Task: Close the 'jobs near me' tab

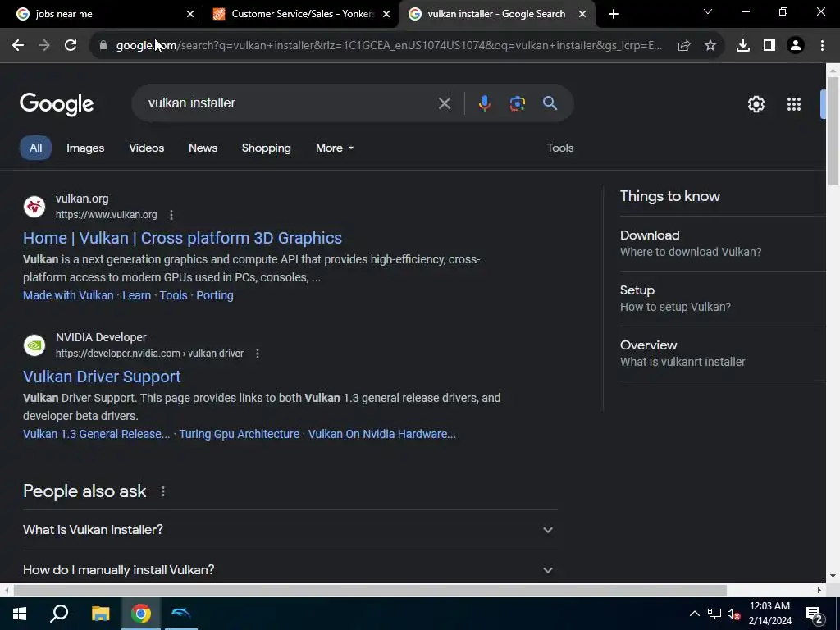Action: coord(190,14)
